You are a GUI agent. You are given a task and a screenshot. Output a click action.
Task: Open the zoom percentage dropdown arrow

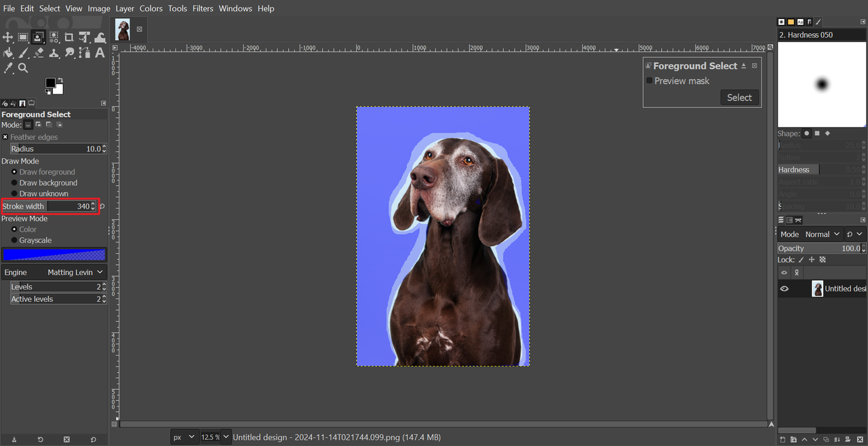click(226, 437)
